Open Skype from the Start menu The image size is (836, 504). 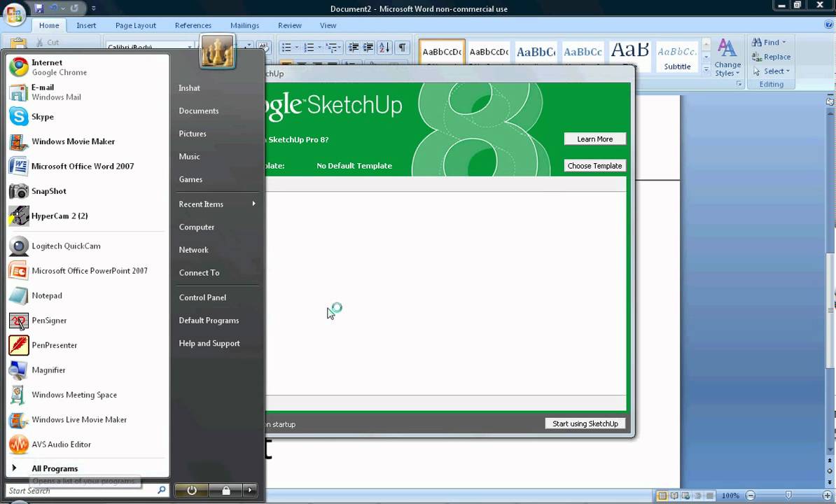(x=88, y=117)
